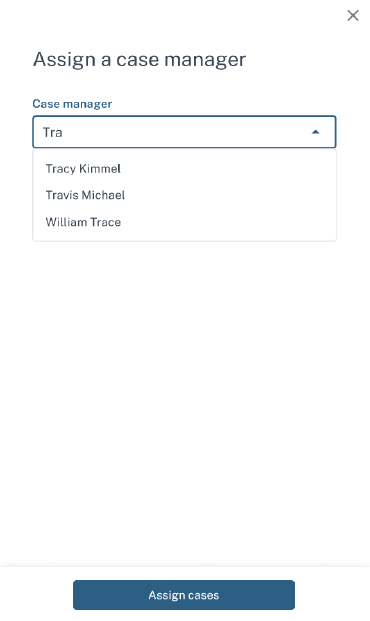Screen dimensions: 370x621
Task: Choose Travis Michael as case manager
Action: pos(185,195)
